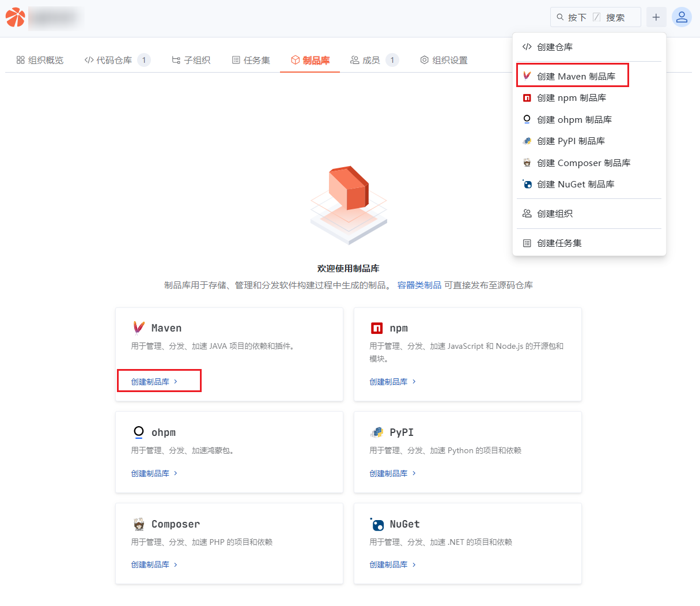Click the Maven card title text
The height and width of the screenshot is (606, 700).
tap(167, 328)
